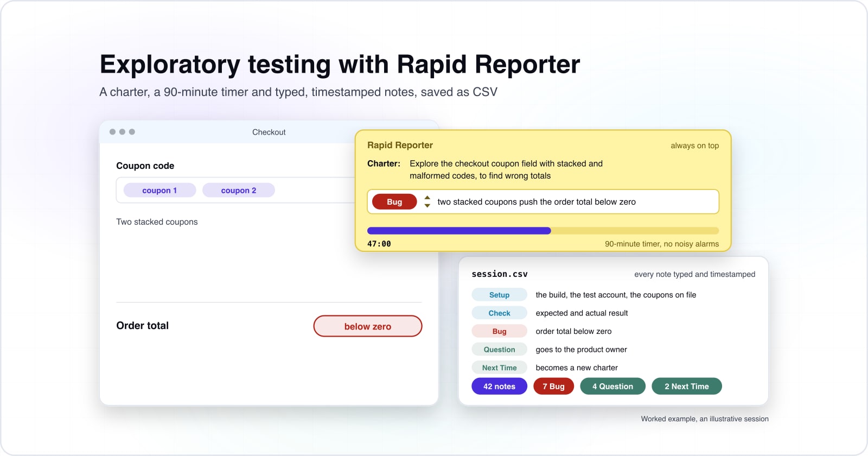Click the 'always on top' label
The height and width of the screenshot is (456, 868).
pos(694,145)
